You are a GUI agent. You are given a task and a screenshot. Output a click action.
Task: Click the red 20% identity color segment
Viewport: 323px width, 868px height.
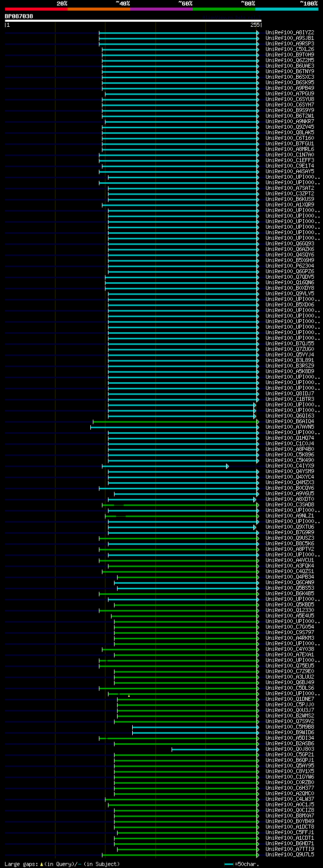(36, 9)
